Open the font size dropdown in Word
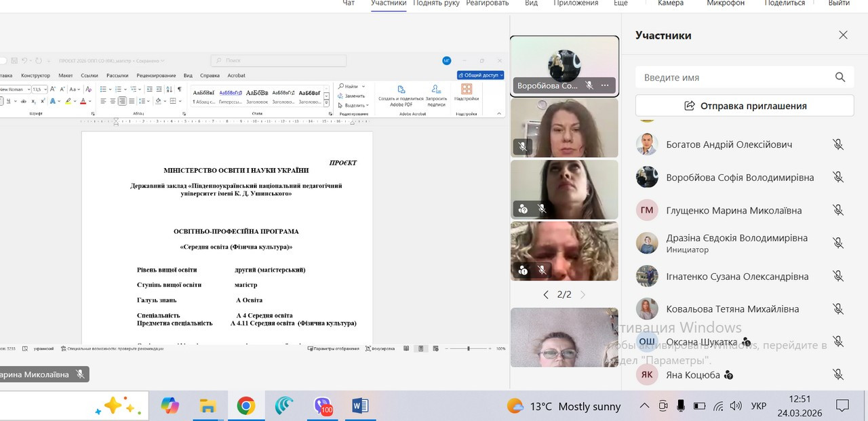The height and width of the screenshot is (421, 868). pyautogui.click(x=47, y=89)
